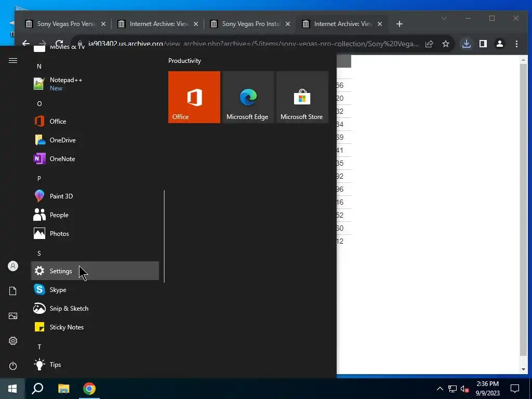Click the muted volume icon in tray
532x399 pixels.
click(464, 389)
